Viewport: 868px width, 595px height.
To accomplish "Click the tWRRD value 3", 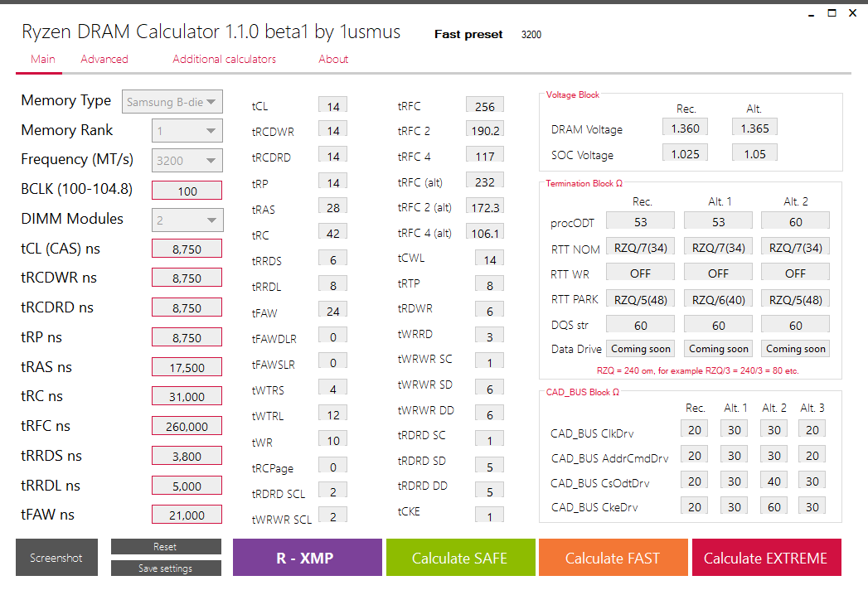I will pyautogui.click(x=489, y=336).
